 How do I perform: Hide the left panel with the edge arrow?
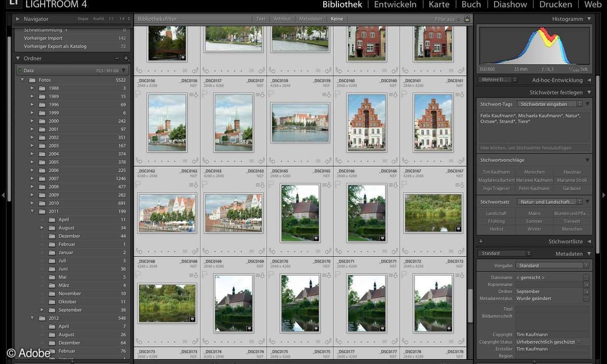click(x=3, y=195)
